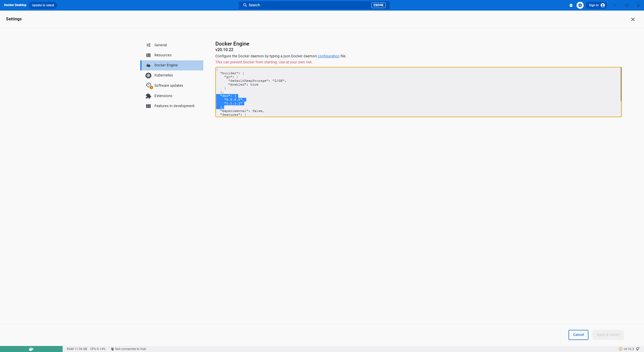
Task: Click the Docker whale icon in the status bar
Action: tap(31, 349)
